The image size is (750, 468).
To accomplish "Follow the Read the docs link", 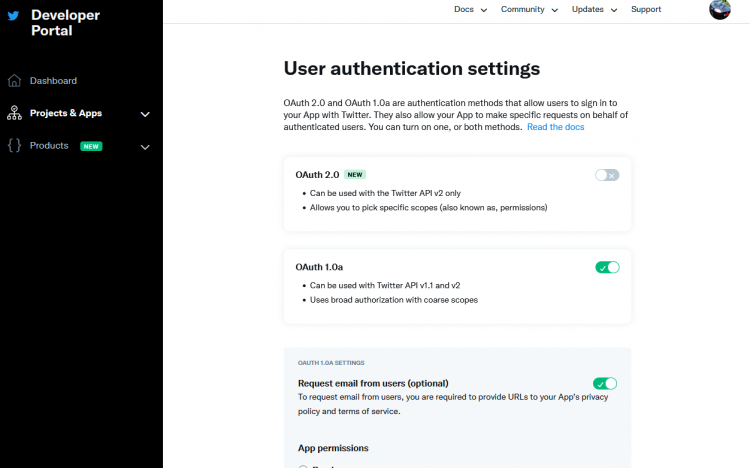I will (x=555, y=127).
